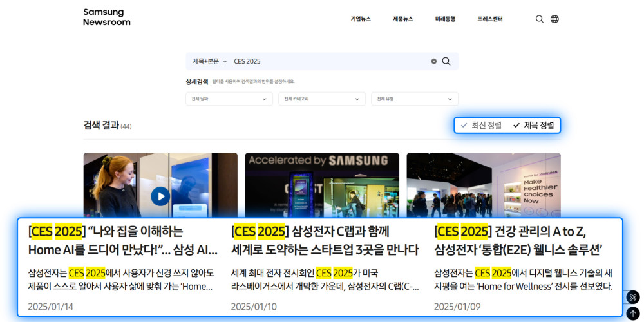Select 제목 정렬 sort option
This screenshot has height=322, width=644.
click(533, 125)
